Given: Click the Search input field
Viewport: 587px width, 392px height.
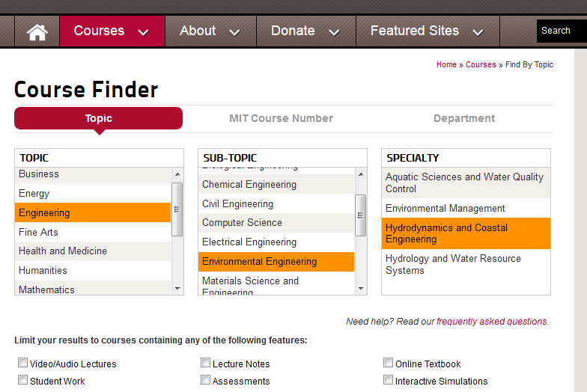Looking at the screenshot, I should click(x=561, y=31).
